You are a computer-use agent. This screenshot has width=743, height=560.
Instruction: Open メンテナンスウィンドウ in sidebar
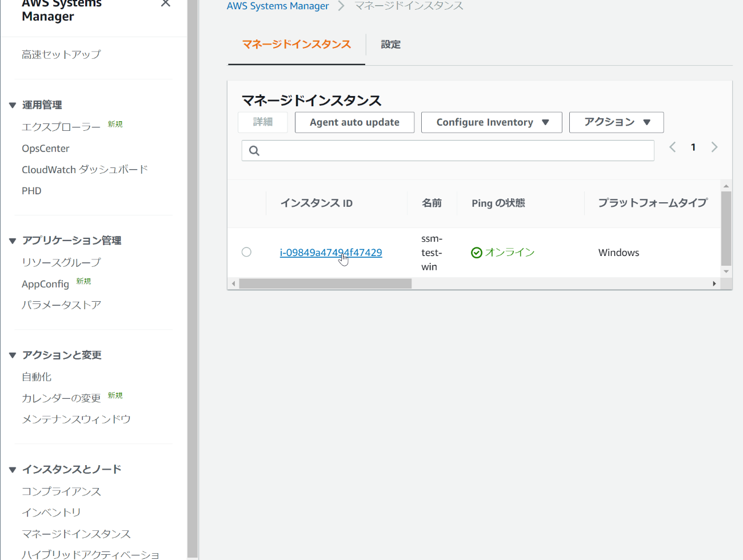[76, 419]
